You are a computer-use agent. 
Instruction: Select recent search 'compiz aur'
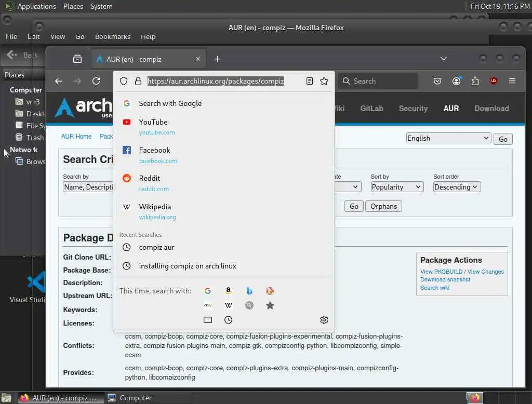click(224, 247)
